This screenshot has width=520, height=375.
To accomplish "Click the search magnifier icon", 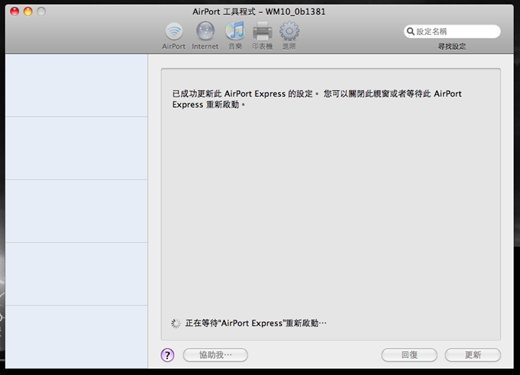I will point(411,31).
